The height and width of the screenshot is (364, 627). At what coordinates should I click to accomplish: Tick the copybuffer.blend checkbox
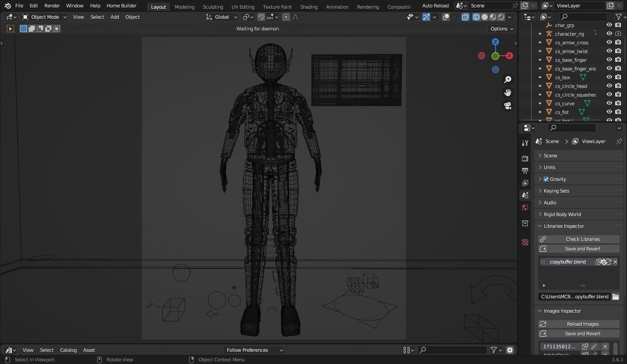(x=543, y=262)
